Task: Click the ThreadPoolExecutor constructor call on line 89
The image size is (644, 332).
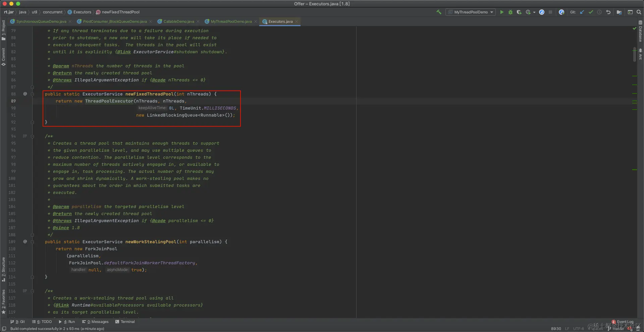Action: coord(109,101)
